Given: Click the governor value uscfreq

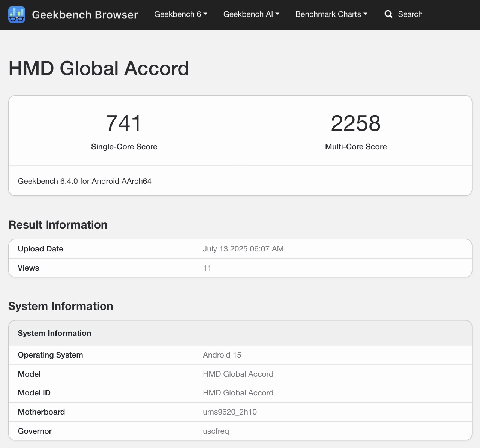Looking at the screenshot, I should pyautogui.click(x=216, y=431).
